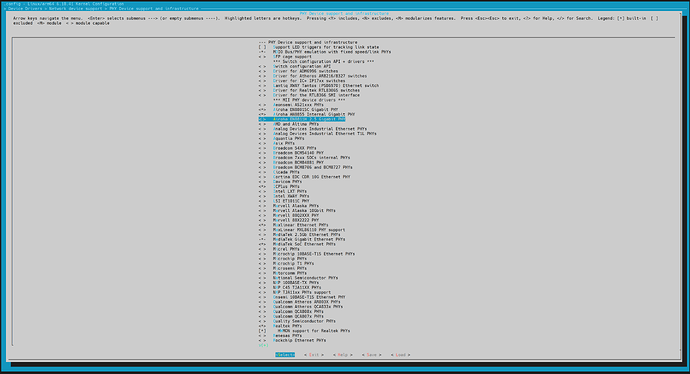The height and width of the screenshot is (374, 690).
Task: Toggle Driver for Atheros AR8216/8327 switches
Action: (313, 76)
